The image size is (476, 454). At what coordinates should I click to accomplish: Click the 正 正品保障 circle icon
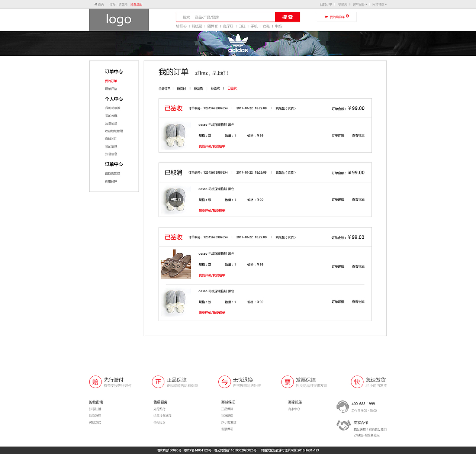tap(158, 382)
